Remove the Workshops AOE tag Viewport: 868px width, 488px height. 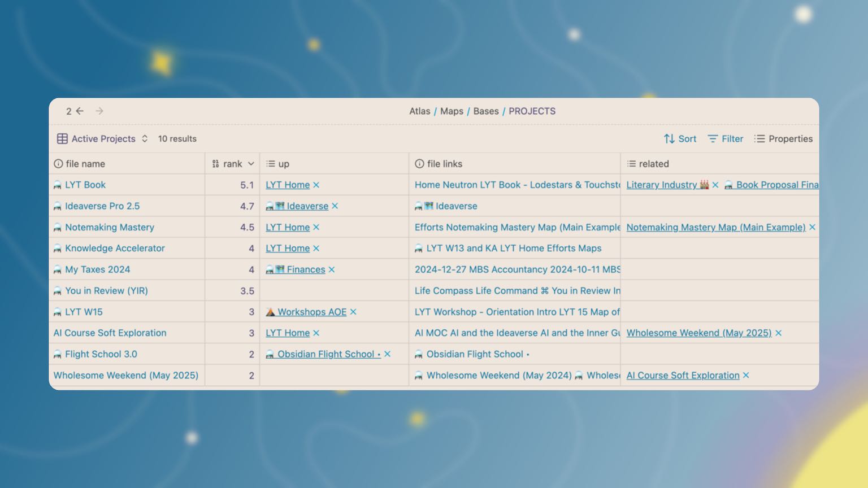coord(353,312)
